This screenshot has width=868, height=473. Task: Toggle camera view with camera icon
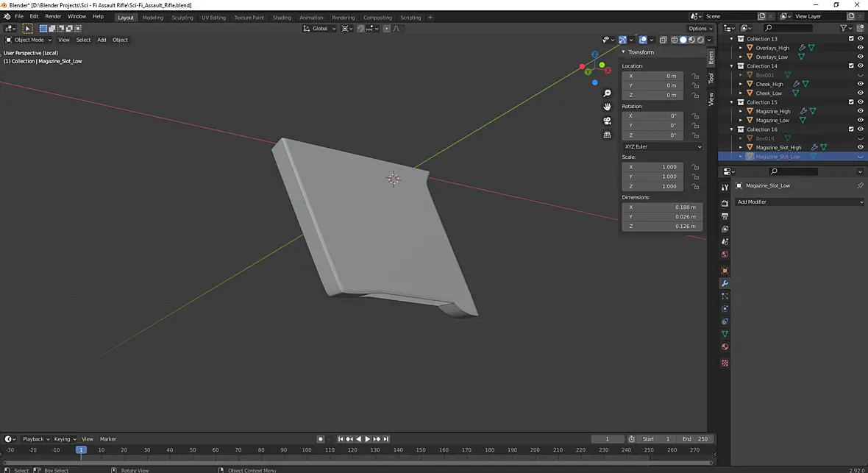(608, 121)
